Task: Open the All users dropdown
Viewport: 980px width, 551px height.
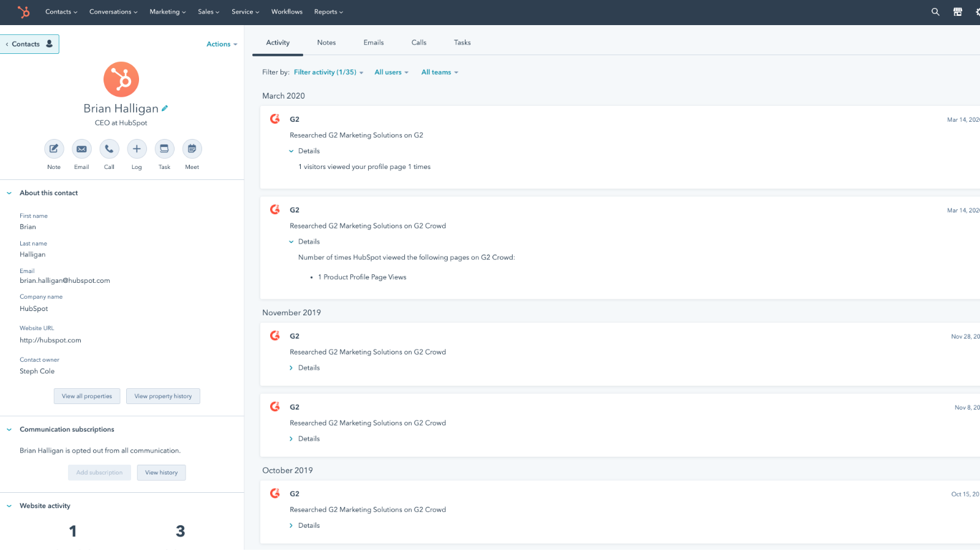Action: [x=390, y=72]
